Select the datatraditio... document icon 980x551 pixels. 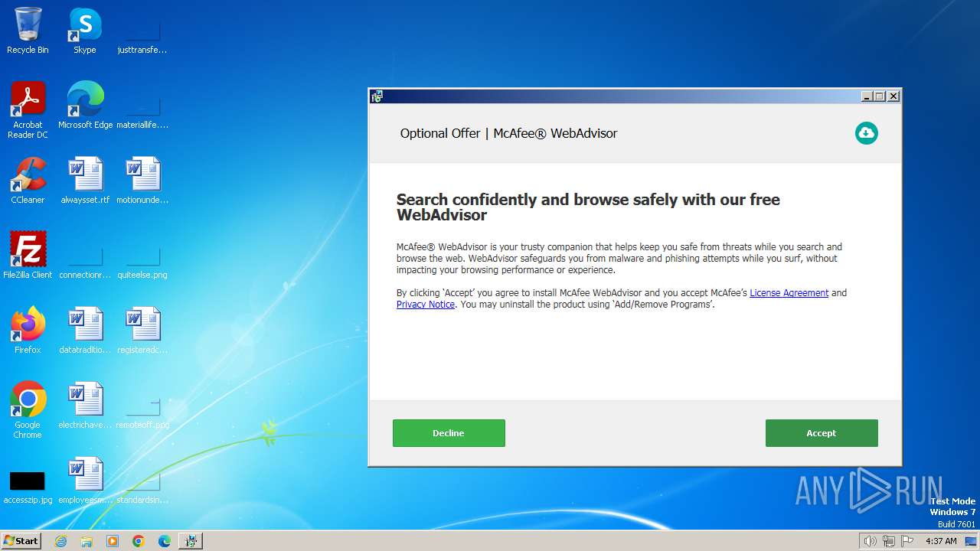[x=85, y=331]
